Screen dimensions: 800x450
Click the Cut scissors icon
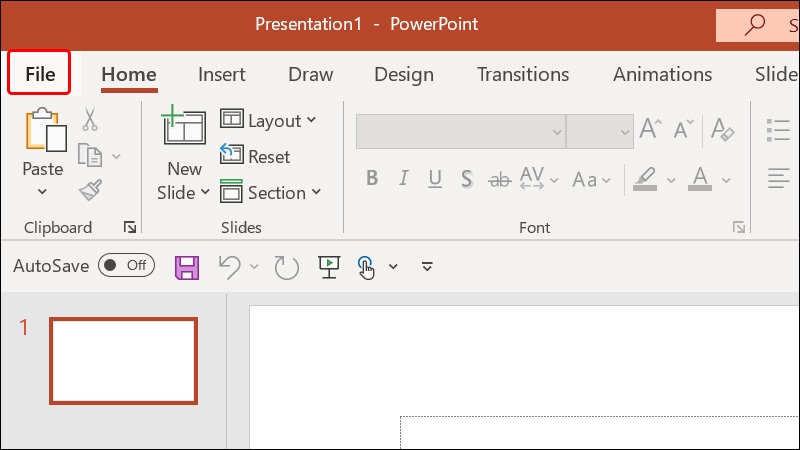click(x=90, y=119)
